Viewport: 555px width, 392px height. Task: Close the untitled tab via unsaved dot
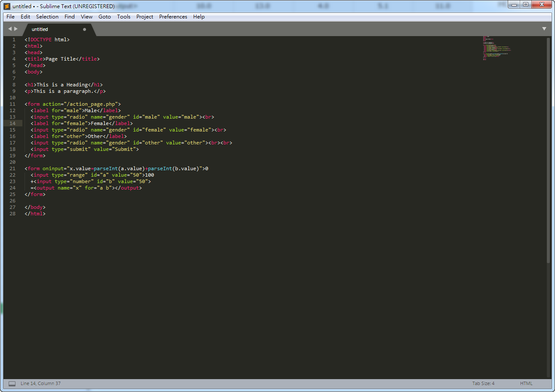coord(84,29)
